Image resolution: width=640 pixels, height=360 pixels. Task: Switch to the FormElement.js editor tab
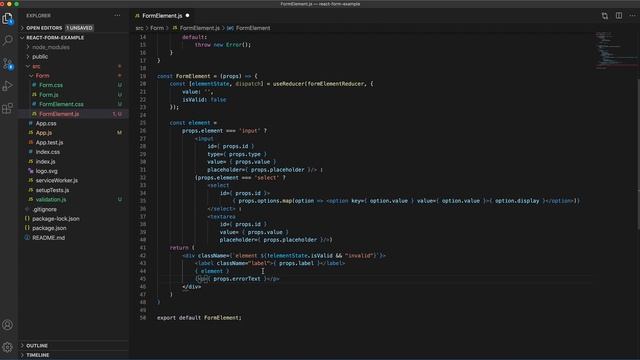[162, 16]
